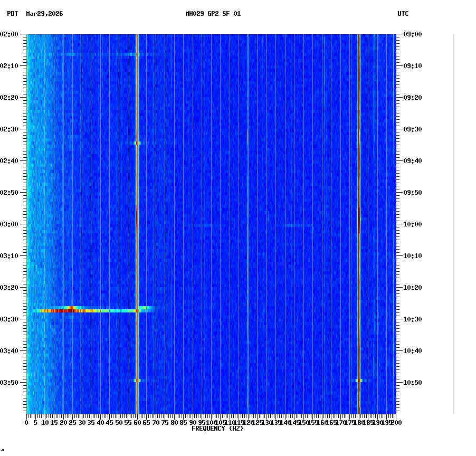Click the 180 Hz harmonic line
The height and width of the screenshot is (456, 476).
pyautogui.click(x=358, y=211)
